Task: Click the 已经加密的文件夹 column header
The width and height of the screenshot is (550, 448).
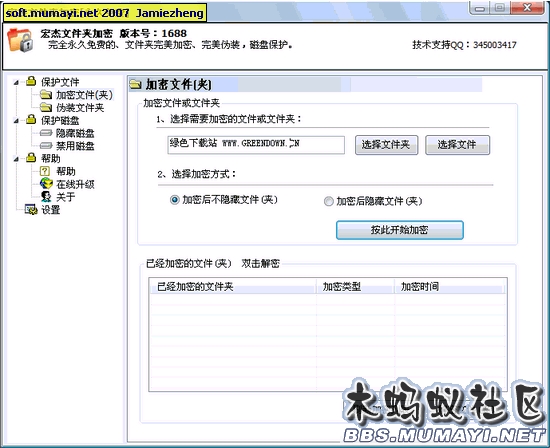Action: click(232, 287)
